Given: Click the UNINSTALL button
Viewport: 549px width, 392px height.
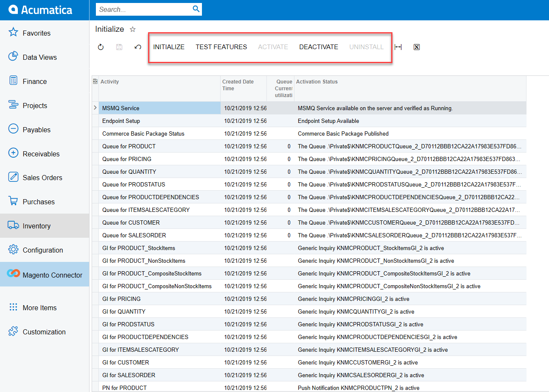Looking at the screenshot, I should (x=366, y=47).
